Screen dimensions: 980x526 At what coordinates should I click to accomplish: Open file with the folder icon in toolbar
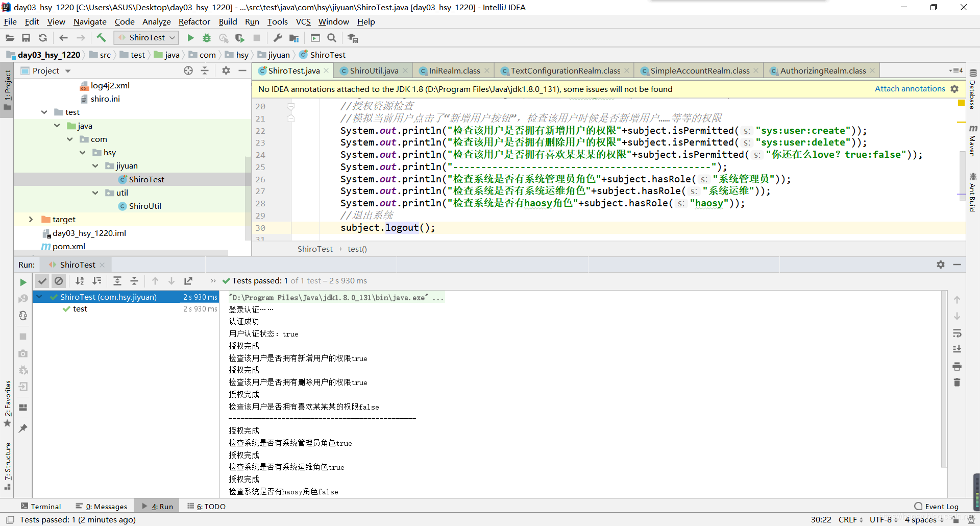[x=10, y=38]
